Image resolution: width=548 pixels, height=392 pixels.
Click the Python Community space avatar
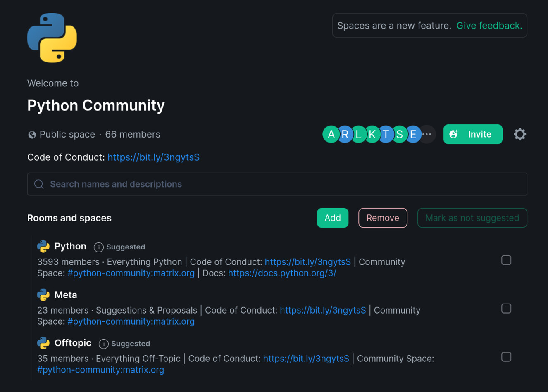52,38
